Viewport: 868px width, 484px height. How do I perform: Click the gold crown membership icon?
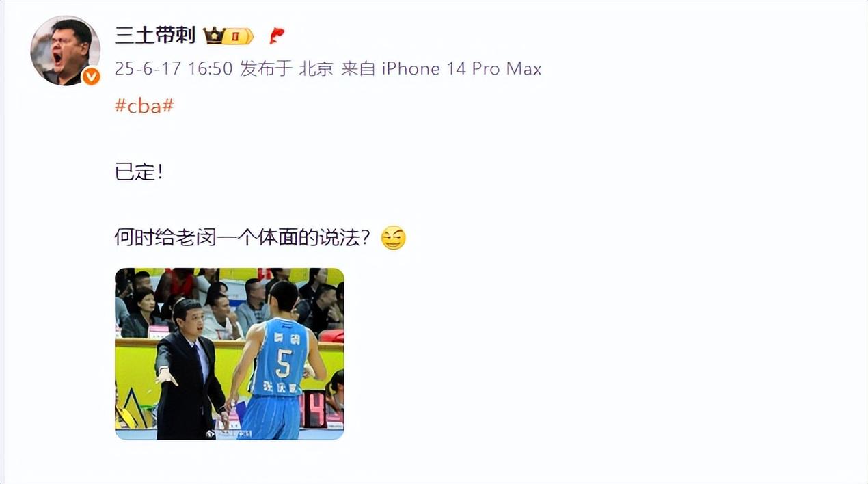point(213,36)
